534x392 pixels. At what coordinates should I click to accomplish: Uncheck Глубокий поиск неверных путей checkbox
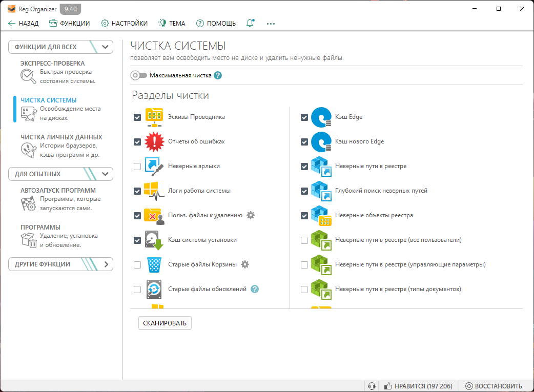[304, 191]
